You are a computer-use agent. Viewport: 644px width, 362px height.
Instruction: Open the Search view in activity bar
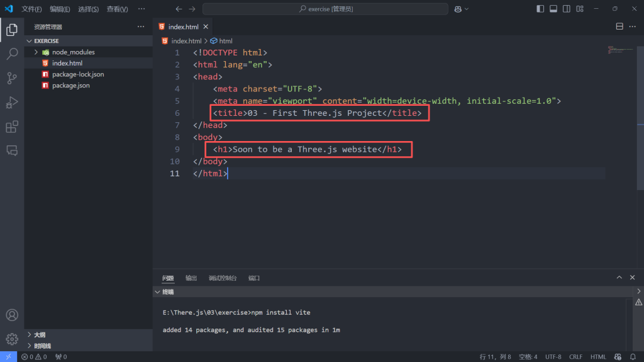[x=12, y=54]
